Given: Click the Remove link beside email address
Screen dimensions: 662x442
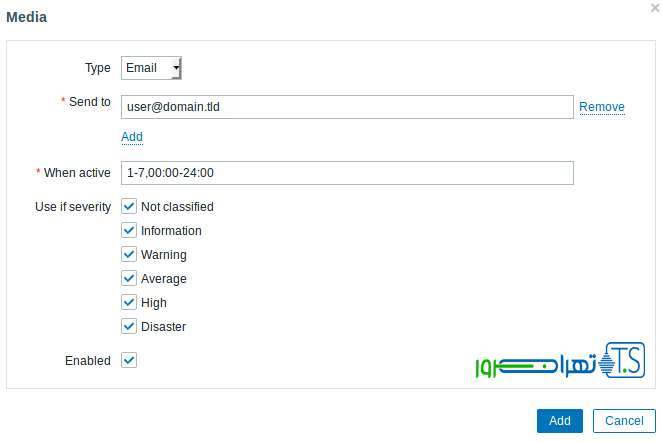Looking at the screenshot, I should tap(602, 107).
